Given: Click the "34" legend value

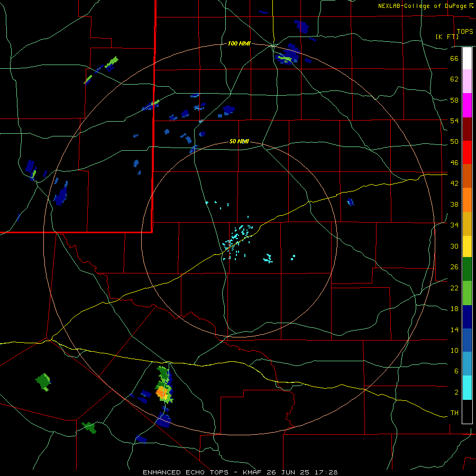Looking at the screenshot, I should [x=454, y=225].
